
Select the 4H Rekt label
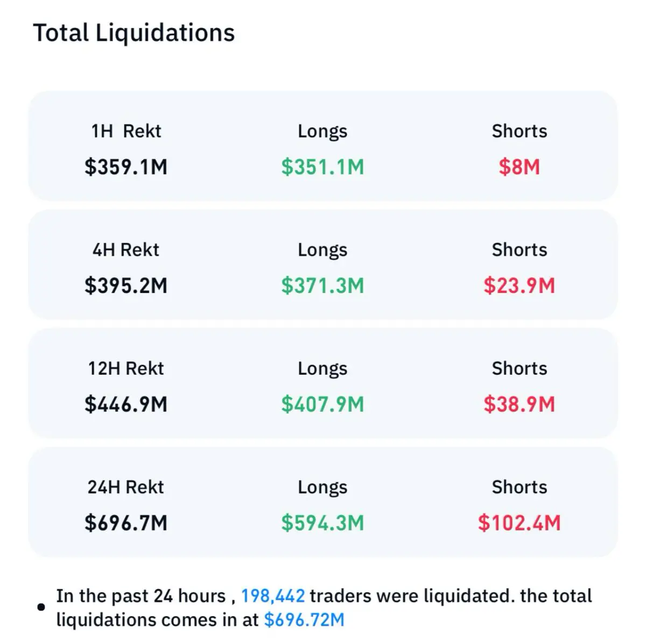coord(126,250)
